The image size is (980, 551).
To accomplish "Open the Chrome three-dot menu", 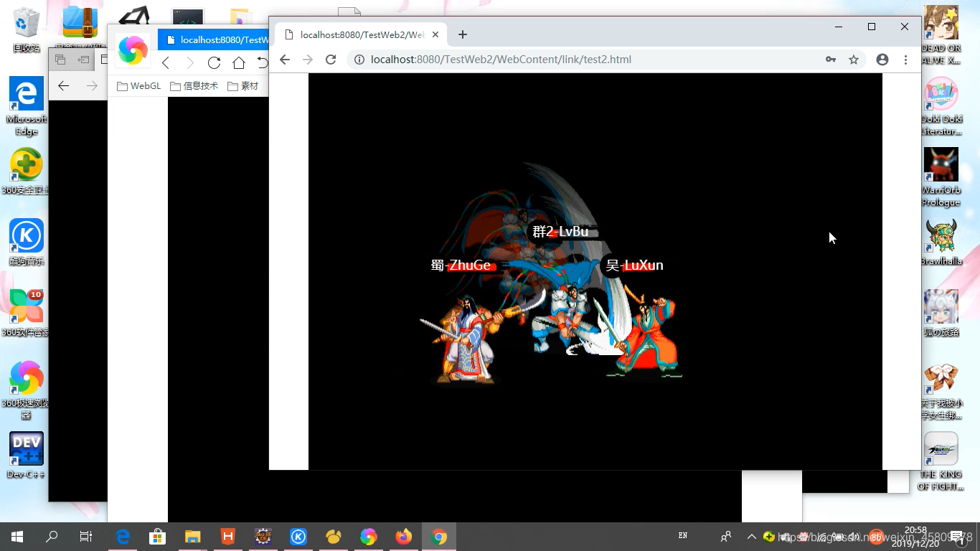I will coord(906,60).
